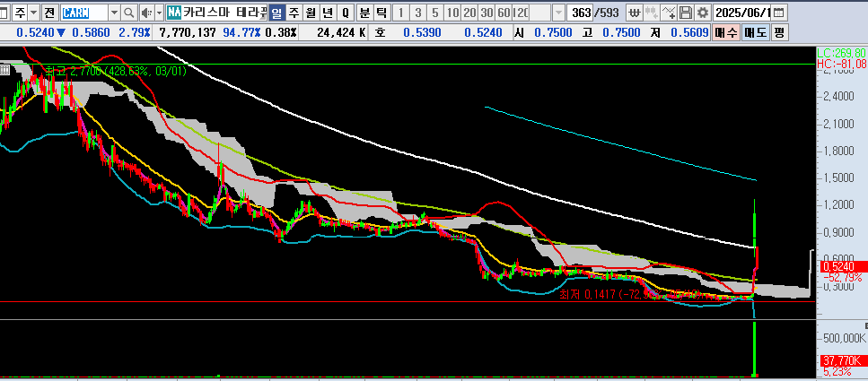868x381 pixels.
Task: Click the 전 button beside ticker box
Action: point(49,13)
